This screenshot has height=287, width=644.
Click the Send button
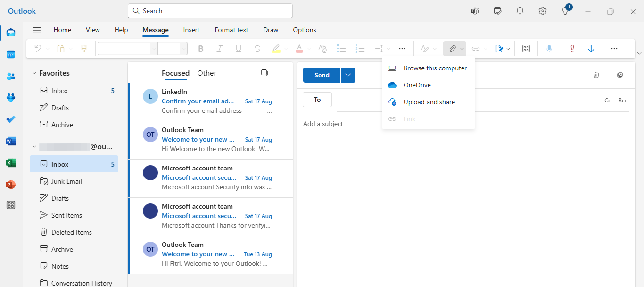coord(321,75)
